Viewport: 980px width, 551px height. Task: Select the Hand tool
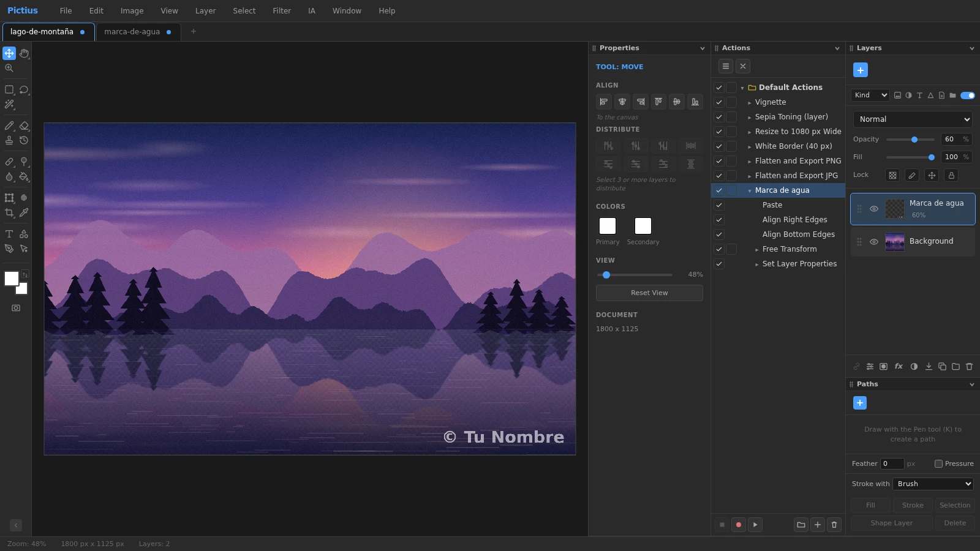point(24,53)
